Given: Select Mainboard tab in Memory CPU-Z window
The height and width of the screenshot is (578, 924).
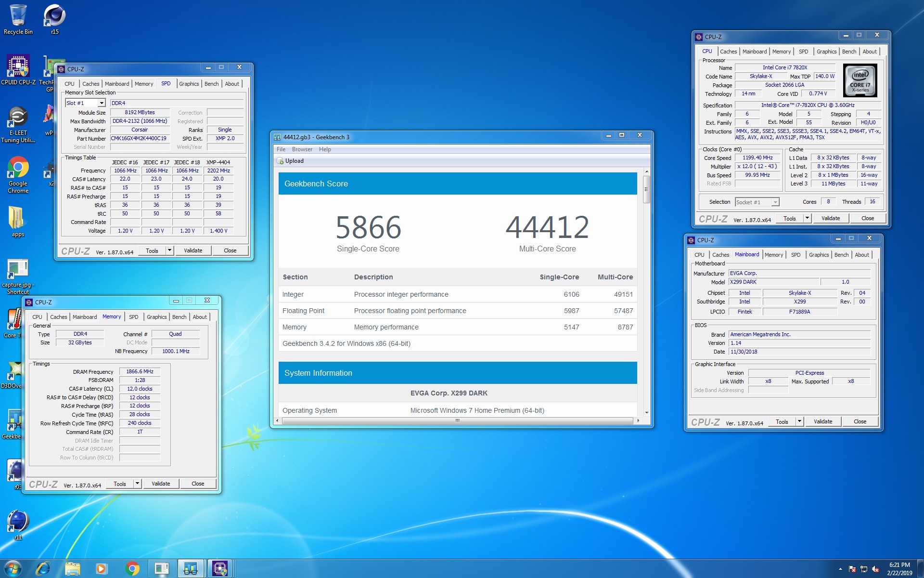Looking at the screenshot, I should tap(85, 317).
